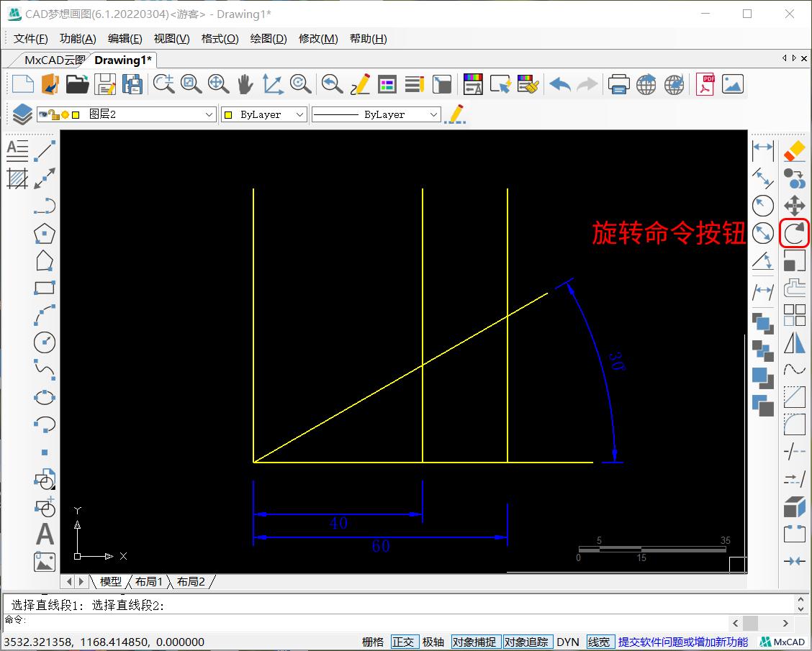Select the Line drawing tool
812x651 pixels.
coord(45,150)
